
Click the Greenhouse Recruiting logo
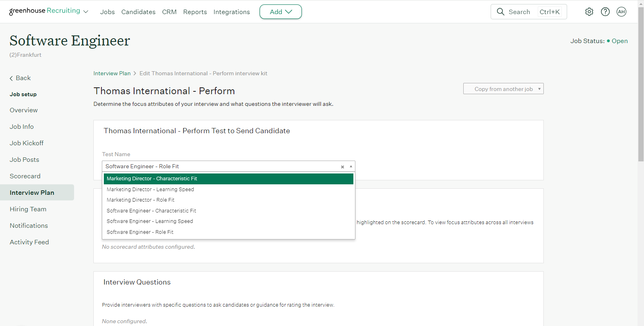click(x=45, y=11)
